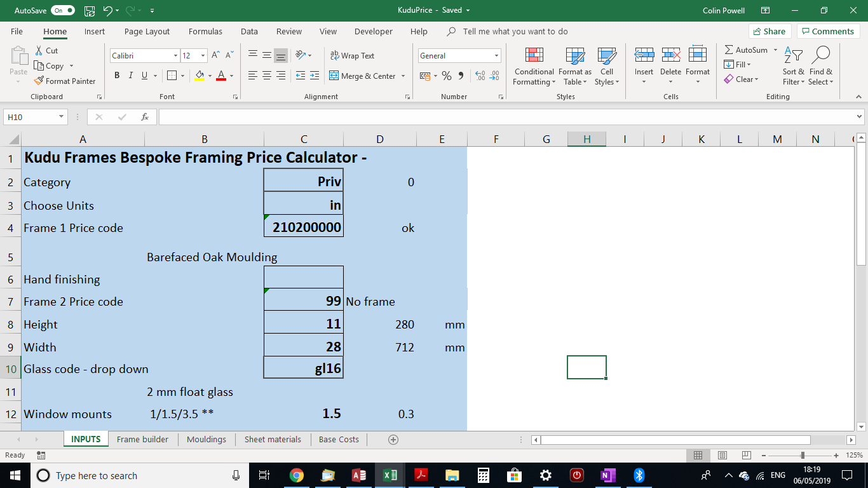Open Conditional Formatting menu

534,66
